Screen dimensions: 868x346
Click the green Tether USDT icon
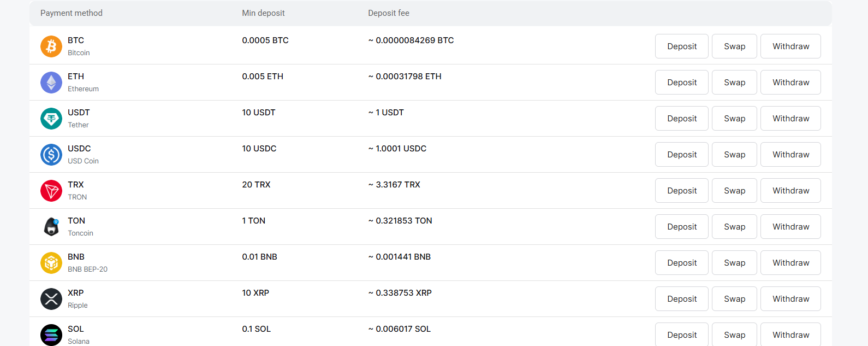point(51,119)
